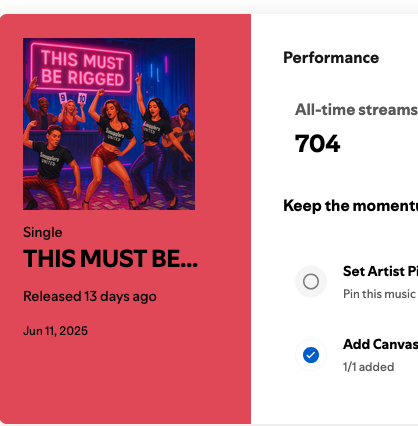Click the Keep the momentum heading
The width and height of the screenshot is (418, 426).
click(x=351, y=206)
